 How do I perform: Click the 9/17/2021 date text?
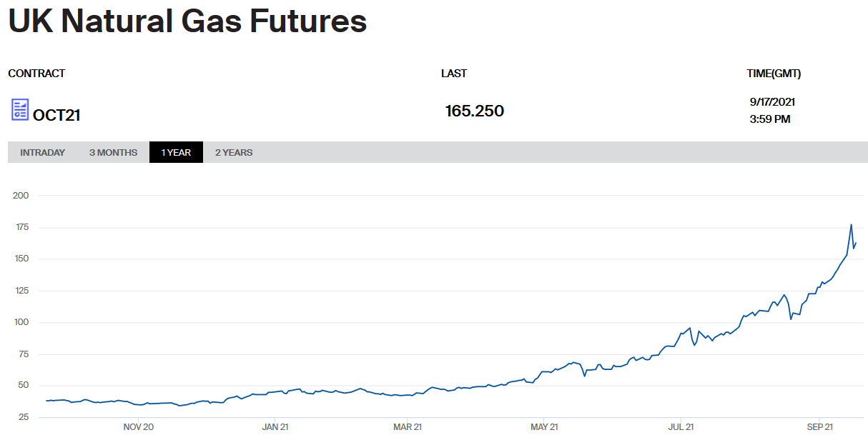pos(772,102)
